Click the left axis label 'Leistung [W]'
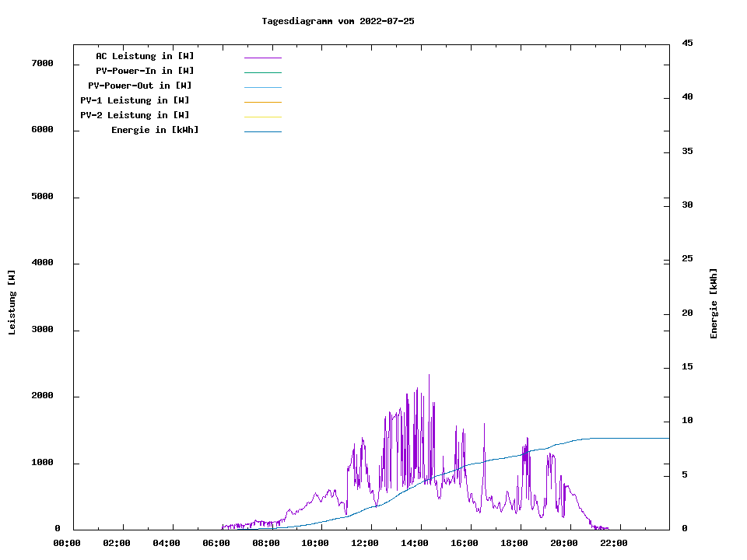The height and width of the screenshot is (560, 747). (x=12, y=303)
